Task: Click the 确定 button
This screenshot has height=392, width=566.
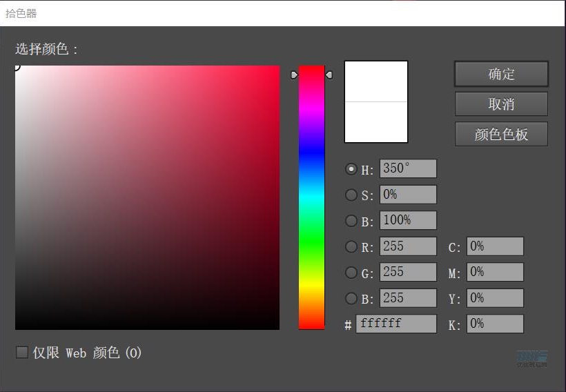Action: (501, 74)
